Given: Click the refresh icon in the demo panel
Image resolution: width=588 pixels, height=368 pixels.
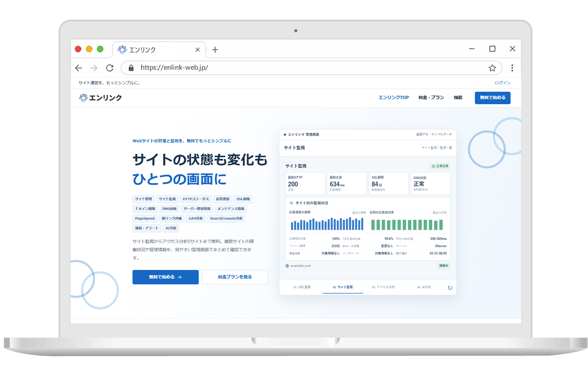Looking at the screenshot, I should point(450,288).
